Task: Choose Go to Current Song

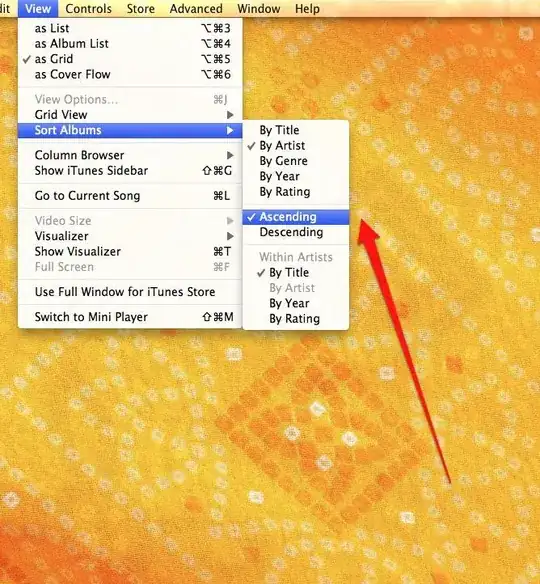Action: pos(130,196)
